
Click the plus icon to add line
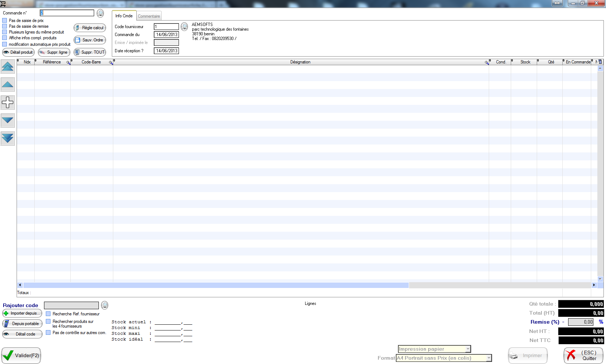(x=8, y=102)
